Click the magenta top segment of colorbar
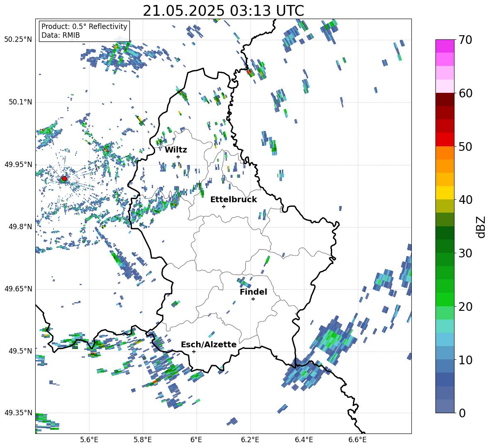 [x=445, y=46]
